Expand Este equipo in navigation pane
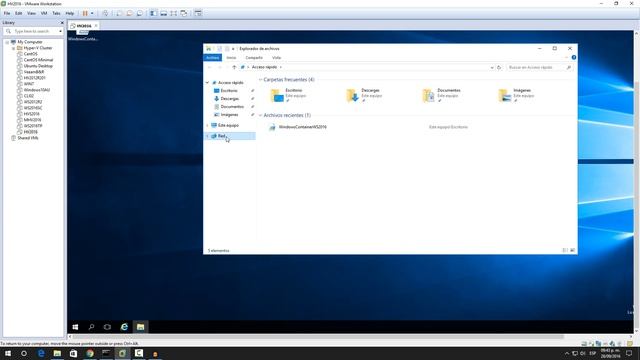This screenshot has height=360, width=640. (x=207, y=125)
